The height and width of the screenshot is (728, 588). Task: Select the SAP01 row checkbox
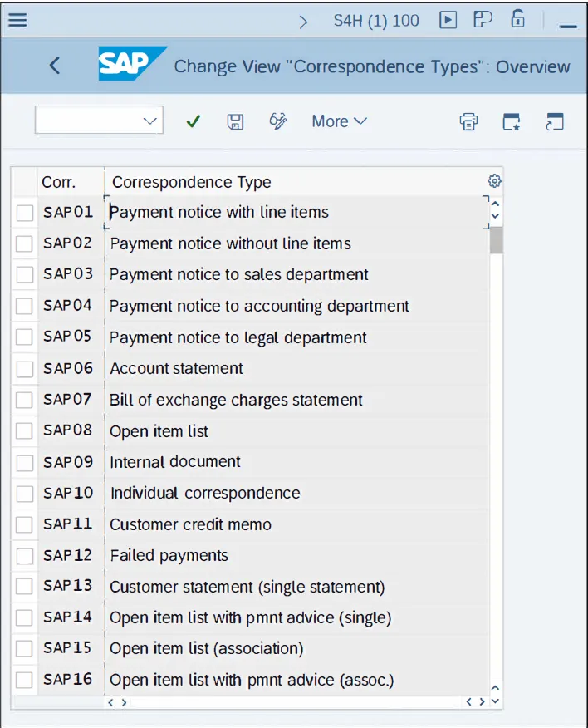[25, 213]
